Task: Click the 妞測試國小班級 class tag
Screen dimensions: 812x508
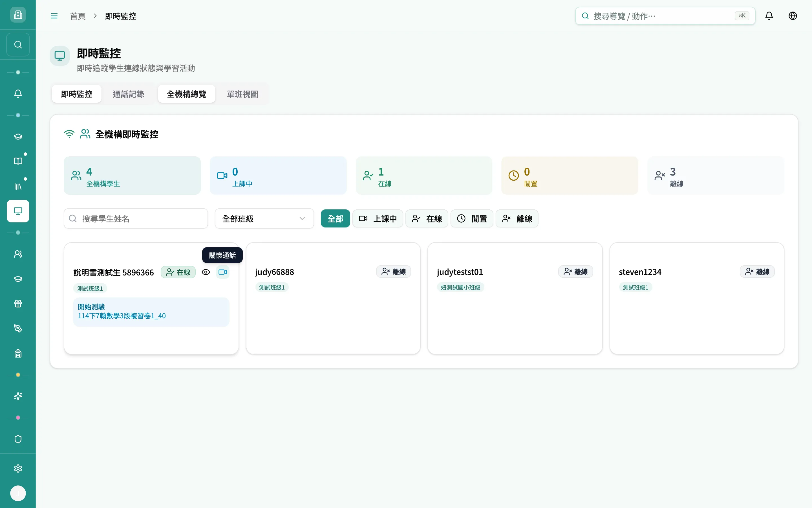Action: tap(460, 288)
